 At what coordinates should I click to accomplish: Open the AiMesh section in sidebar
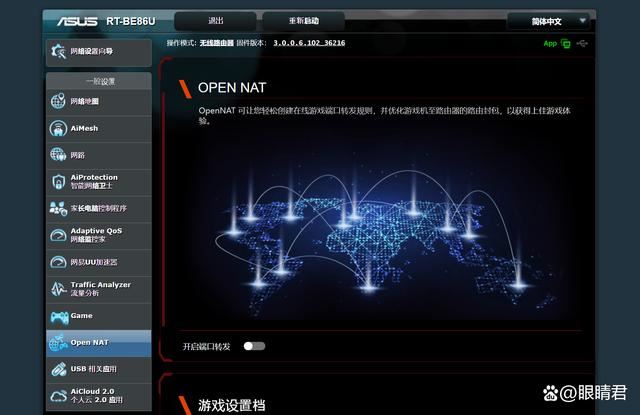[98, 128]
